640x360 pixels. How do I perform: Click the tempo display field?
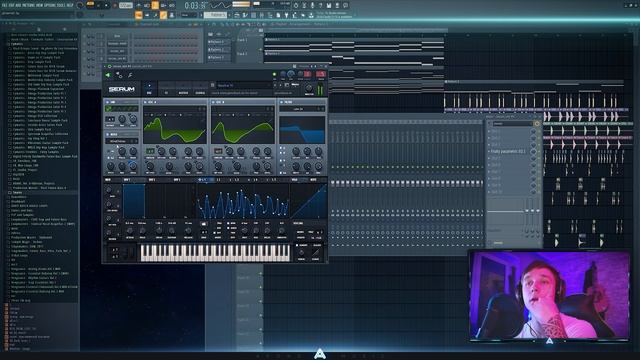pos(126,6)
